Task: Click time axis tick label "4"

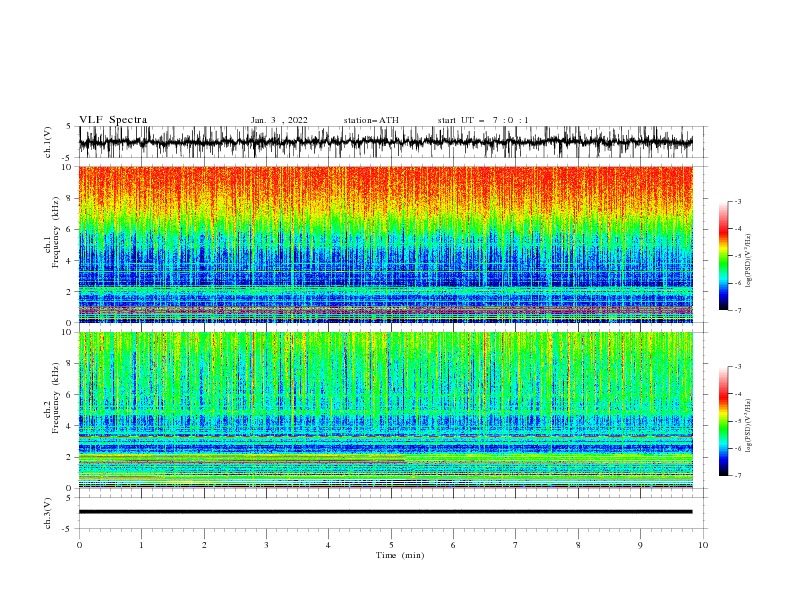Action: (328, 545)
